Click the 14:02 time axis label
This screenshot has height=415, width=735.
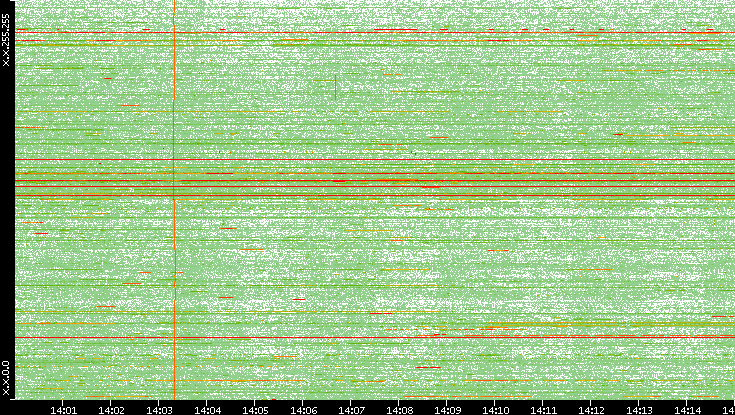click(111, 410)
